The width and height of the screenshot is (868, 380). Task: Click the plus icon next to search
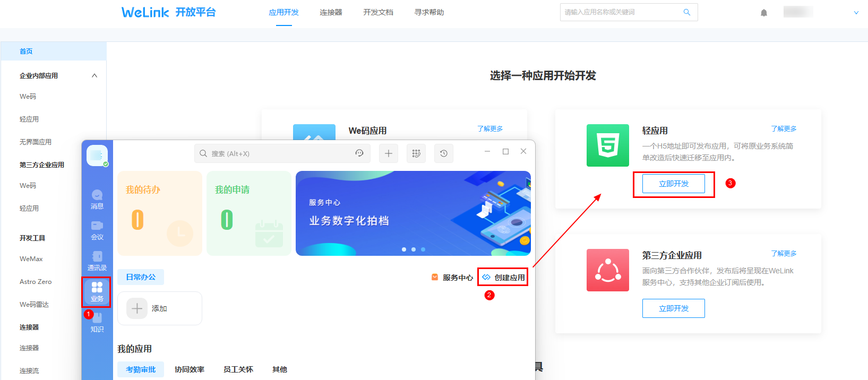tap(389, 153)
